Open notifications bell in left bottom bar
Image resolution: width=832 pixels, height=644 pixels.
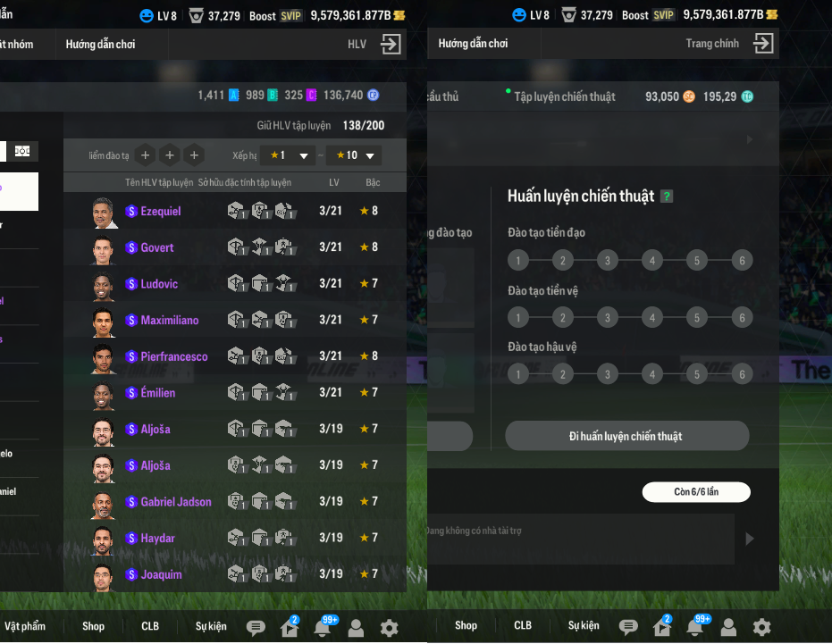(322, 627)
